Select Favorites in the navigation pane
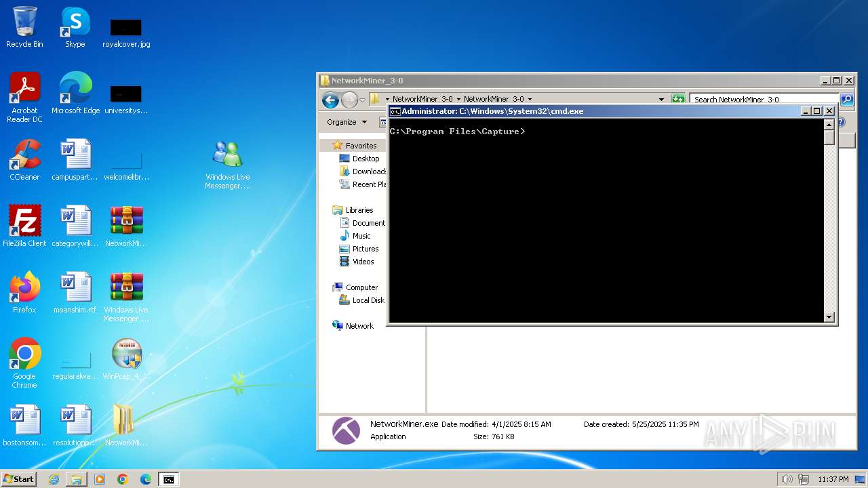Screen dimensions: 868x488 click(361, 146)
